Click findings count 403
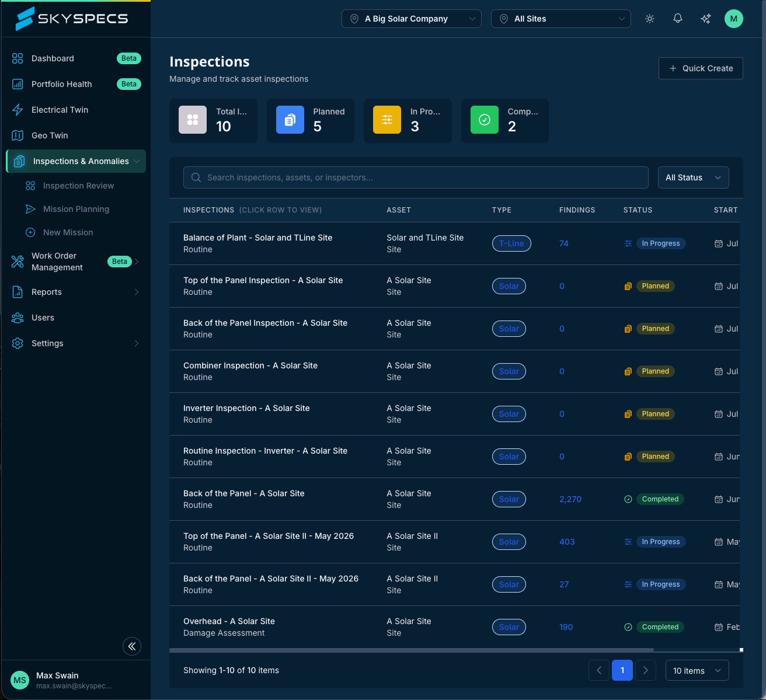Image resolution: width=766 pixels, height=700 pixels. pos(567,542)
